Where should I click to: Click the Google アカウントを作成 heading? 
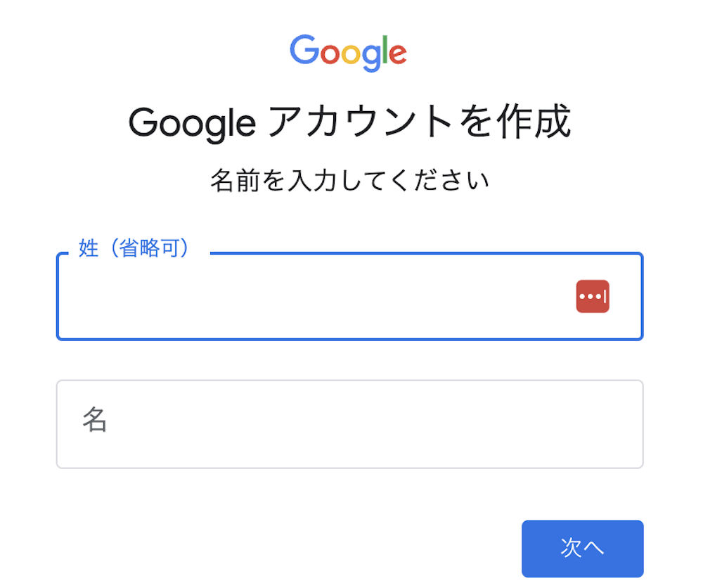coord(349,122)
